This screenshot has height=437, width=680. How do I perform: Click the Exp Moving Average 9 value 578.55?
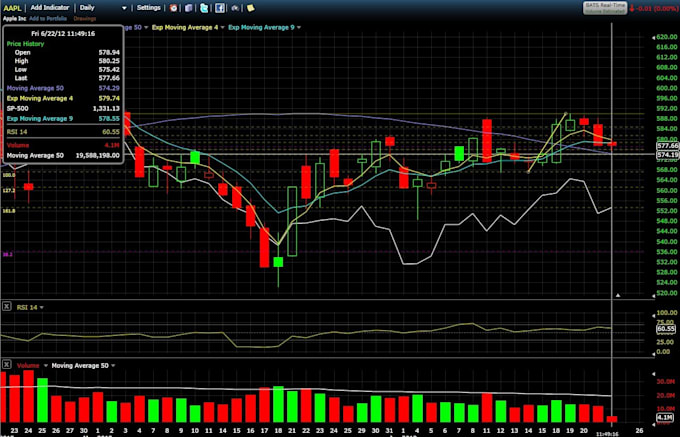pyautogui.click(x=109, y=118)
